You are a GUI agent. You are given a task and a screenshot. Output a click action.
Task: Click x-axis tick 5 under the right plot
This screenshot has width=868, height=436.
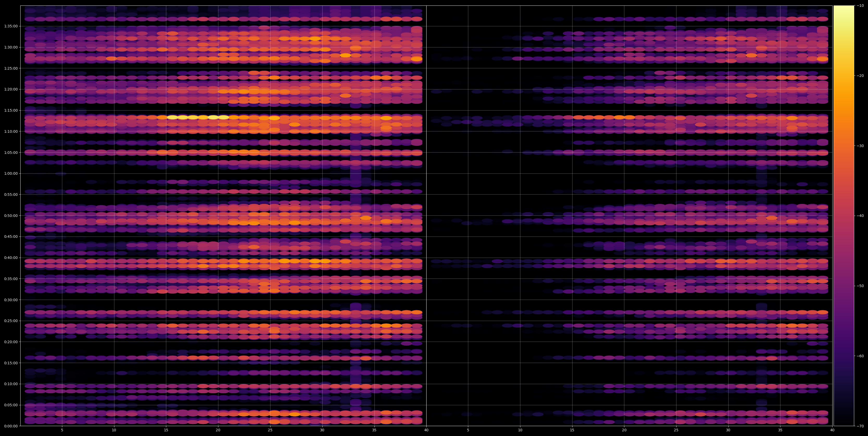468,430
